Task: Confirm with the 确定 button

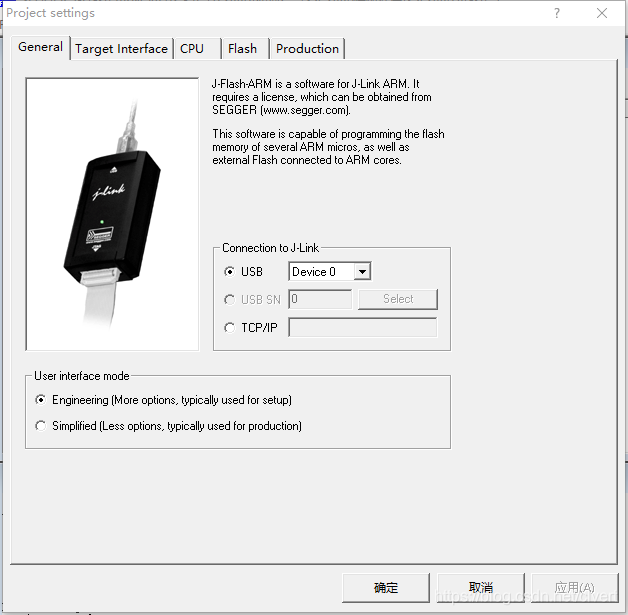Action: pos(386,587)
